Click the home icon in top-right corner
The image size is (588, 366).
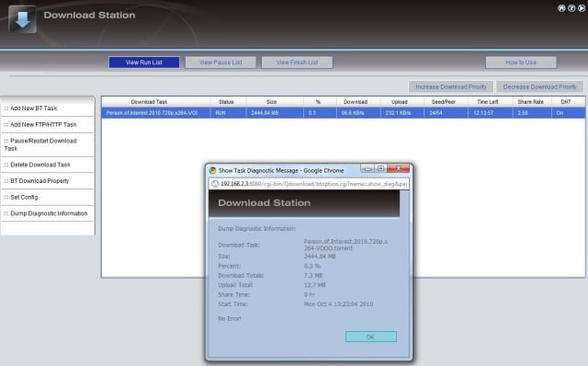click(x=561, y=8)
